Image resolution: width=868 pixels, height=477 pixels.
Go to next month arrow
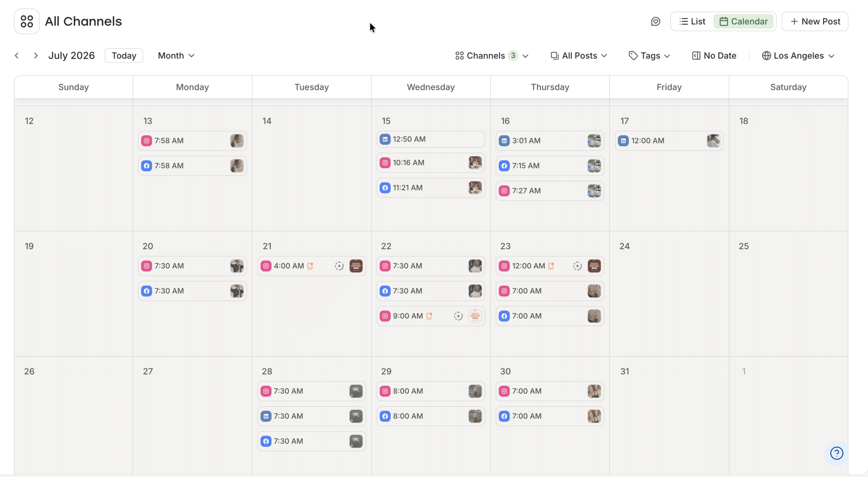pos(36,56)
